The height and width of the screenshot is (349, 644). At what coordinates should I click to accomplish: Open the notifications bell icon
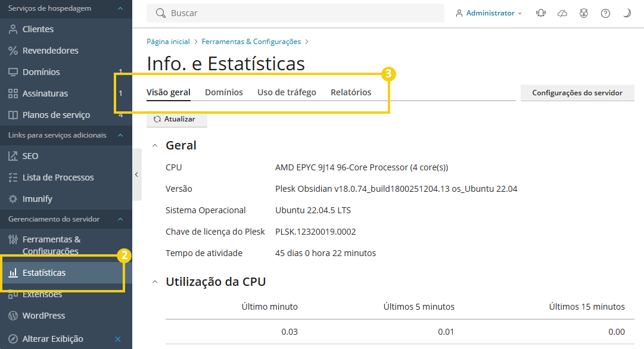point(540,13)
